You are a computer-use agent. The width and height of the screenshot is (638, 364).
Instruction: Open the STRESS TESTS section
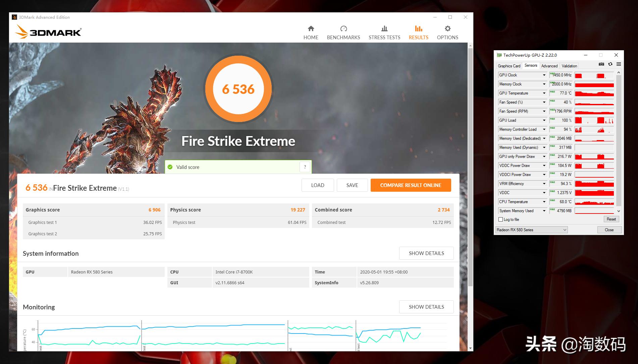(384, 33)
